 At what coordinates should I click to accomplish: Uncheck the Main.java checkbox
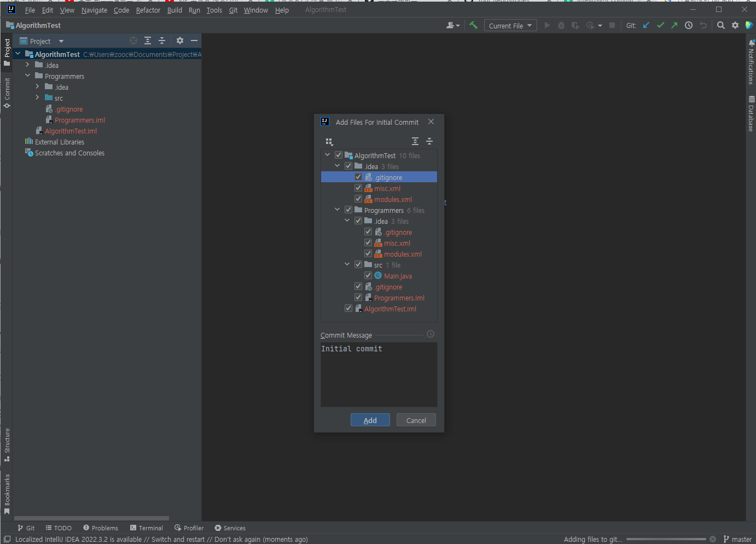click(368, 275)
